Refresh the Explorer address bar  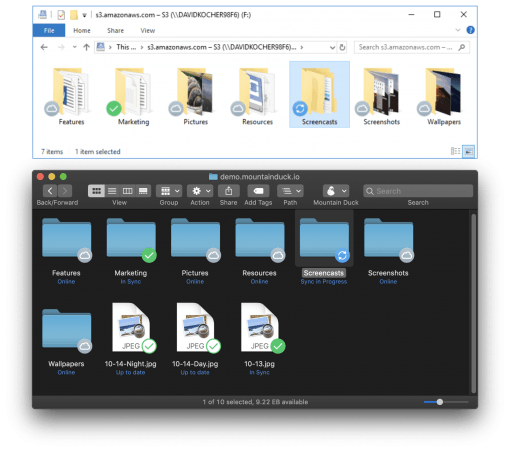click(342, 47)
